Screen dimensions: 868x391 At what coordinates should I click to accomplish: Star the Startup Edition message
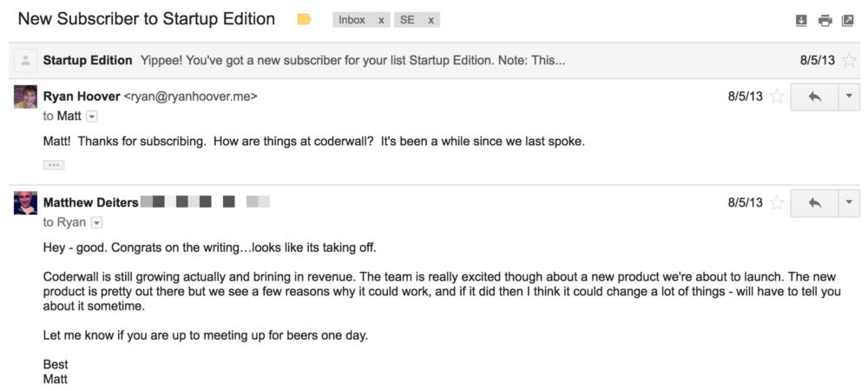(849, 60)
